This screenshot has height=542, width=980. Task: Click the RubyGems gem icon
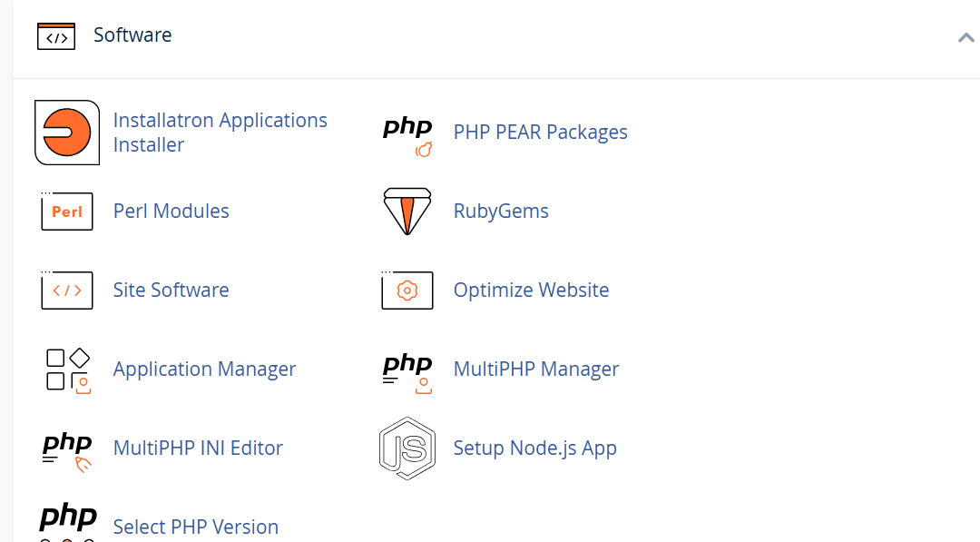click(407, 212)
